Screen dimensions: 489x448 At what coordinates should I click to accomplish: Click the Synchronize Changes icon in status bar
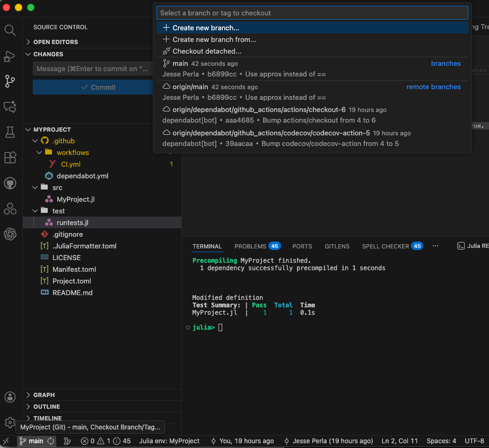tap(51, 441)
